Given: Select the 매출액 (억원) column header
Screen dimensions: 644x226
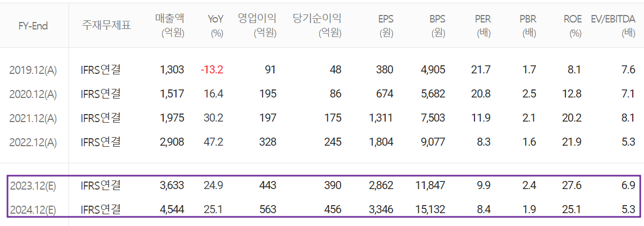Looking at the screenshot, I should pos(169,25).
